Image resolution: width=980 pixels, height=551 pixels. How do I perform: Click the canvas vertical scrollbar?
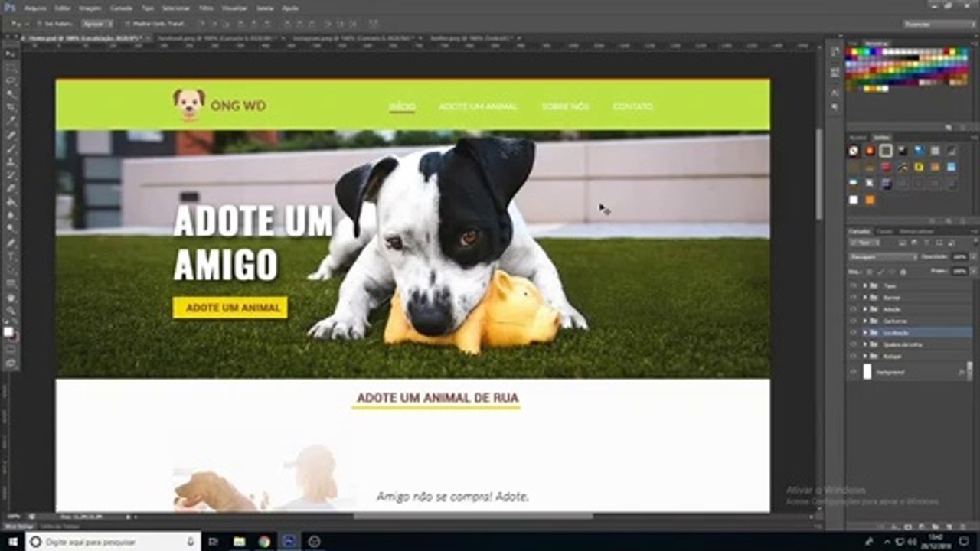coord(818,174)
